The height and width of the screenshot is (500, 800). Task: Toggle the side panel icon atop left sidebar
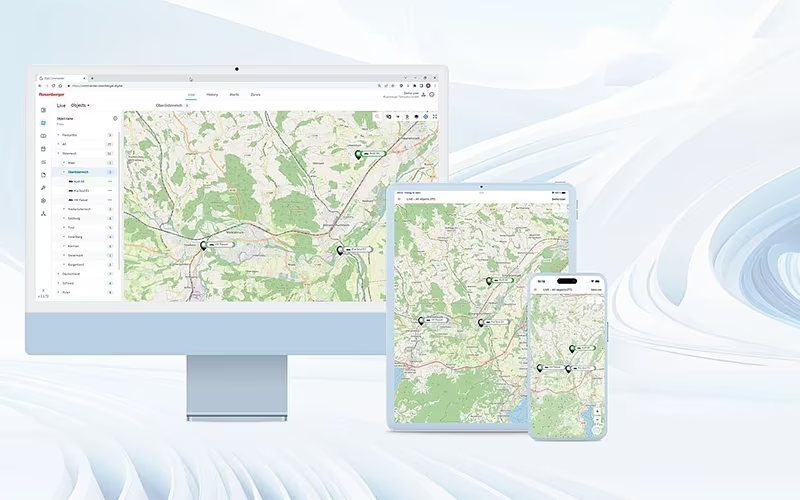[x=43, y=110]
